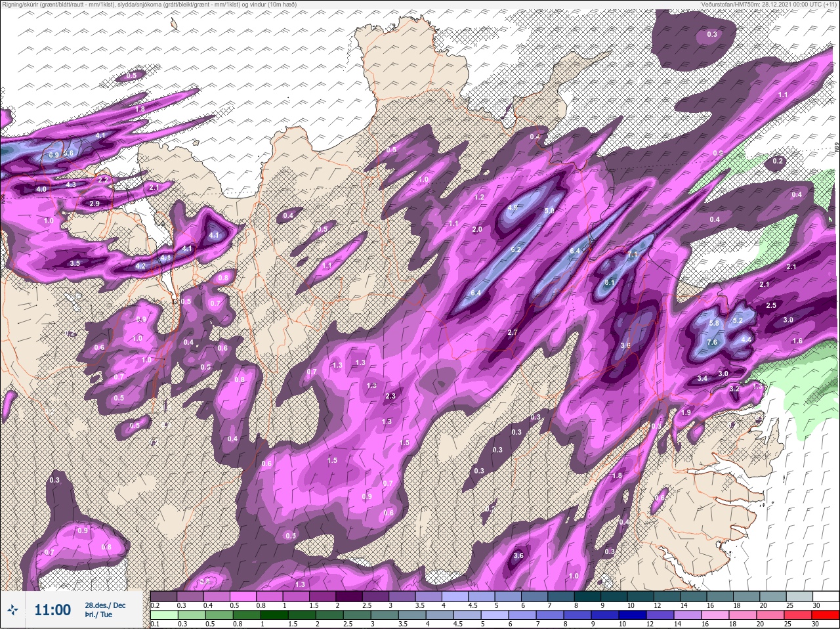Click the 6.2 precipitation value on the map
Viewport: 840px width, 629px height.
516,249
